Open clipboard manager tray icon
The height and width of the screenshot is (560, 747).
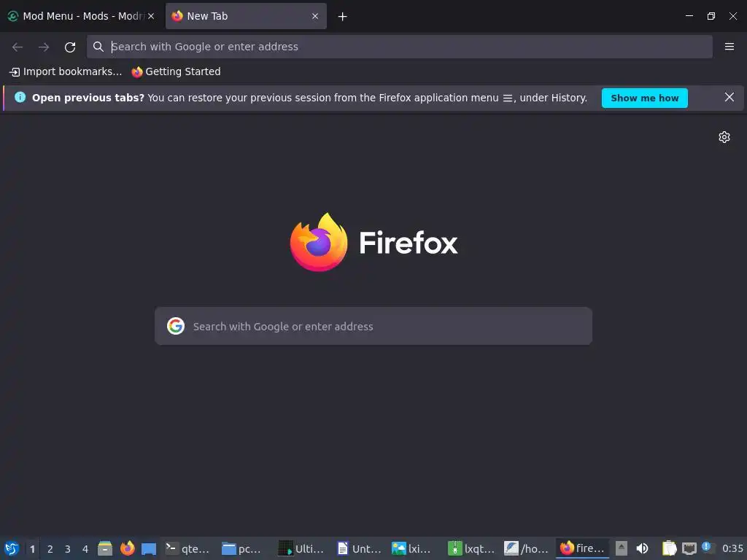click(x=669, y=548)
